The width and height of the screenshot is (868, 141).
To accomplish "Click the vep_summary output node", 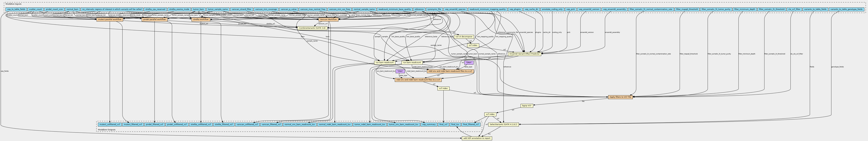I will [429, 124].
